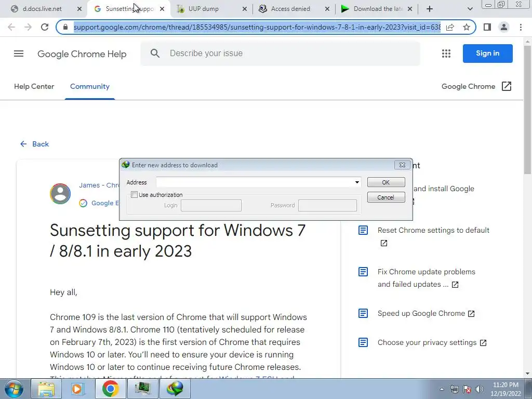The image size is (532, 399).
Task: Click the Choose your privacy settings document icon
Action: coord(363,342)
